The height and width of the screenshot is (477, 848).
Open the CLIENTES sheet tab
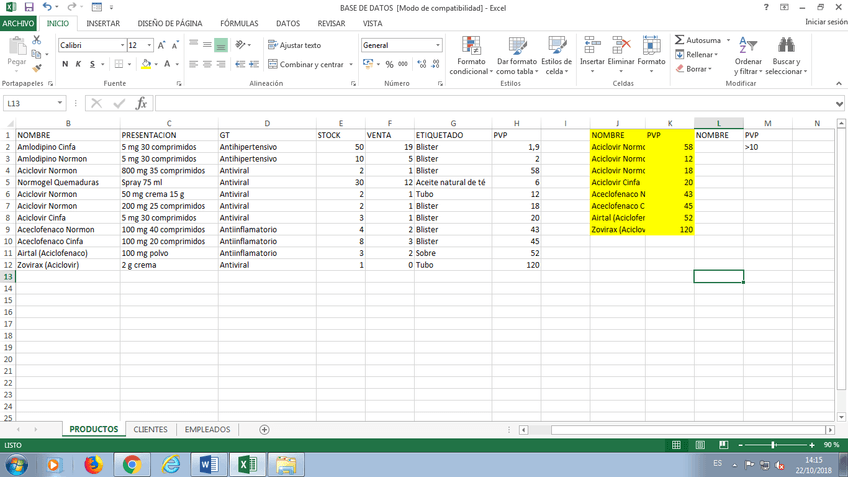click(x=150, y=430)
